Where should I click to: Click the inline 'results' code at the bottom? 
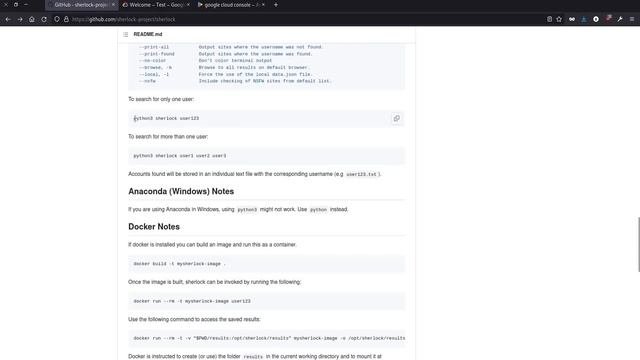tap(253, 357)
